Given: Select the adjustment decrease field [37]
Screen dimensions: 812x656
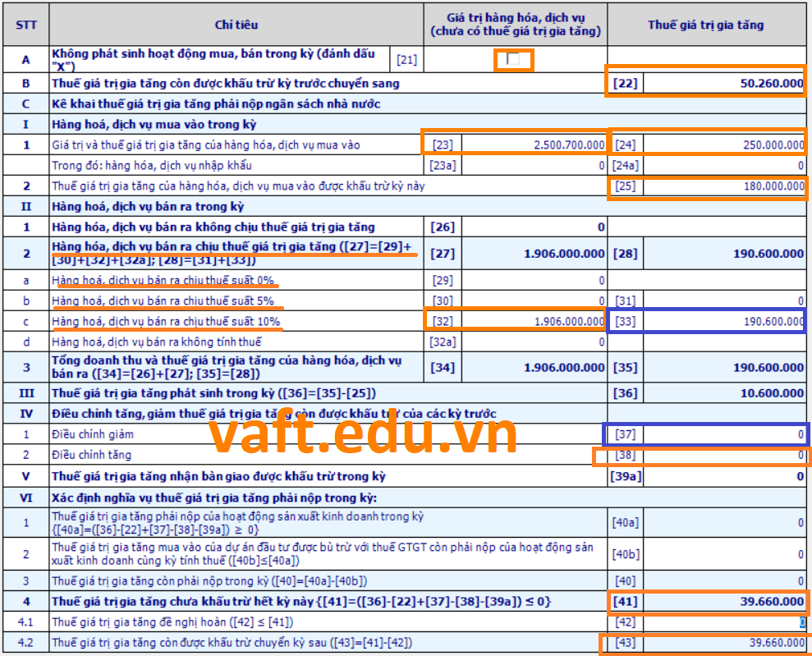Looking at the screenshot, I should (724, 434).
